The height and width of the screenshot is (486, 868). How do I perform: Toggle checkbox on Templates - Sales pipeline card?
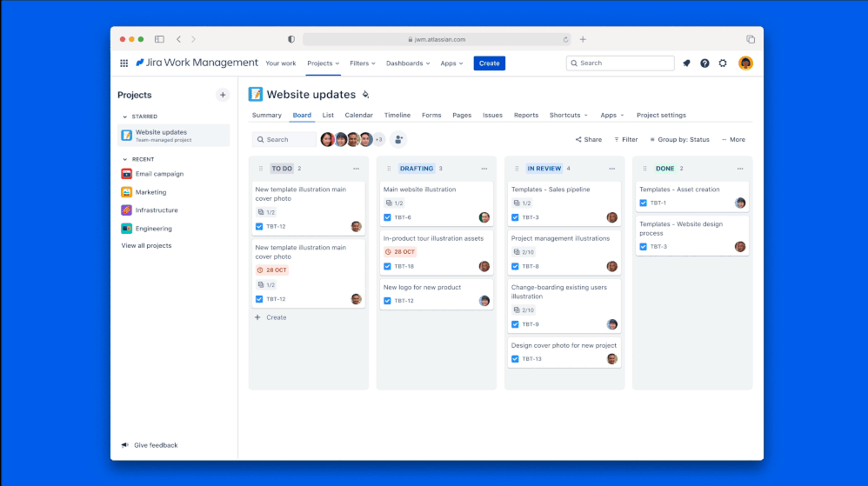click(516, 217)
